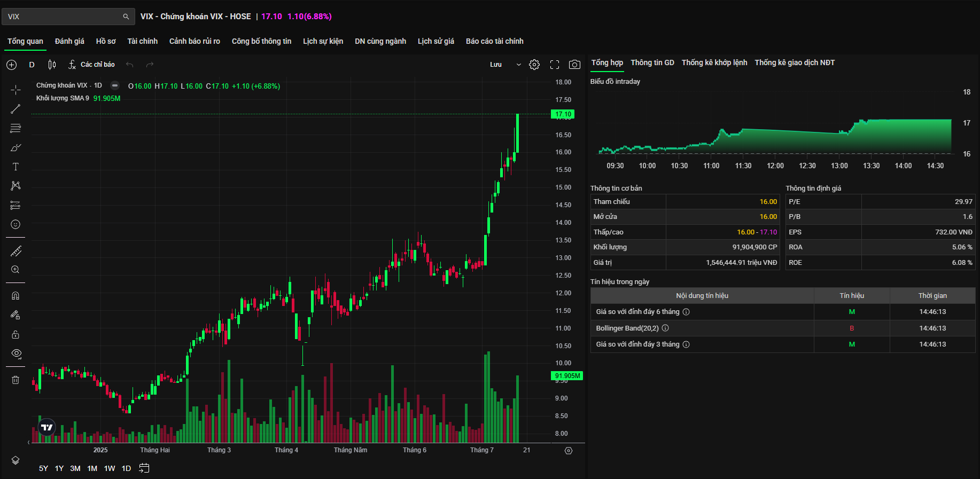The width and height of the screenshot is (980, 479).
Task: Activate the zoom in tool
Action: pos(15,270)
